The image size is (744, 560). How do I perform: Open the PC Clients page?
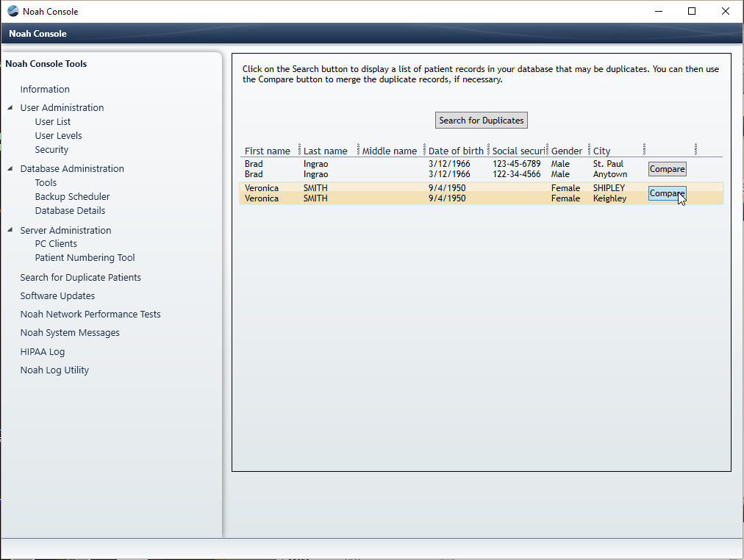pyautogui.click(x=56, y=244)
